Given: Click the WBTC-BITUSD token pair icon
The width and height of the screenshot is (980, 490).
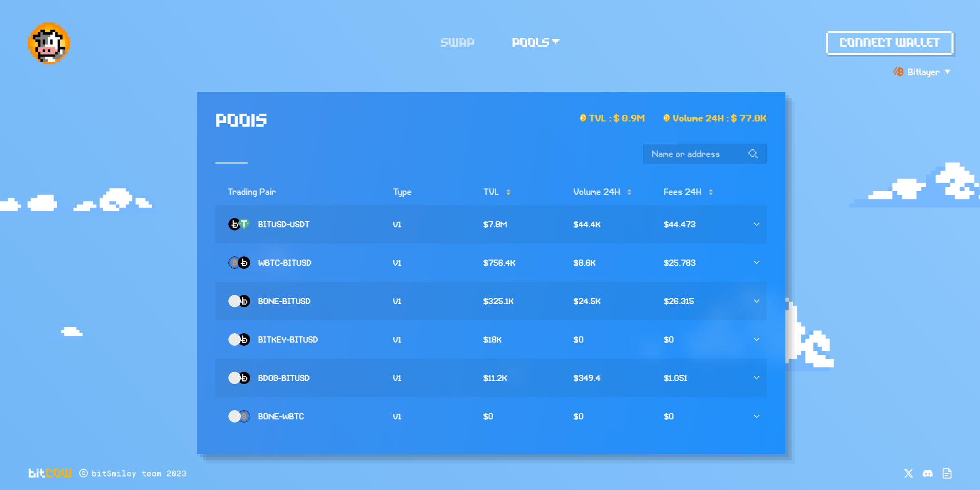Looking at the screenshot, I should (x=239, y=263).
